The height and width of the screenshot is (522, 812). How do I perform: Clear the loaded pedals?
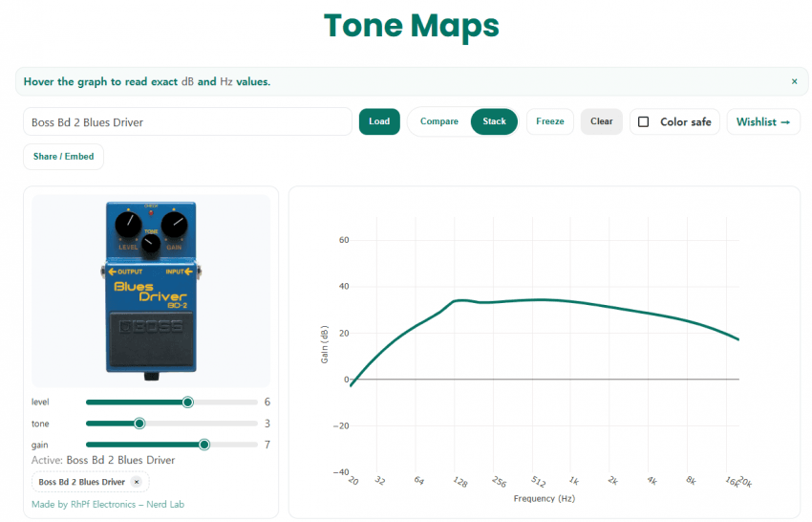point(602,121)
